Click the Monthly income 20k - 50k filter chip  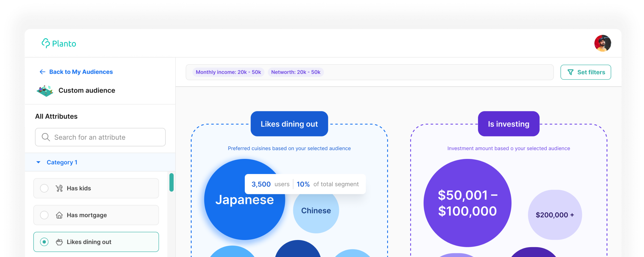click(228, 72)
